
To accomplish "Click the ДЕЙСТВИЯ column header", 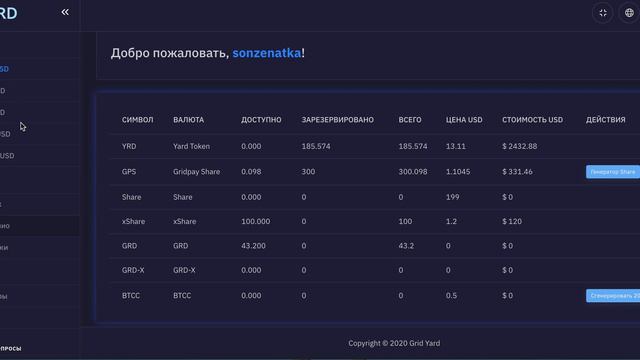I will 605,120.
